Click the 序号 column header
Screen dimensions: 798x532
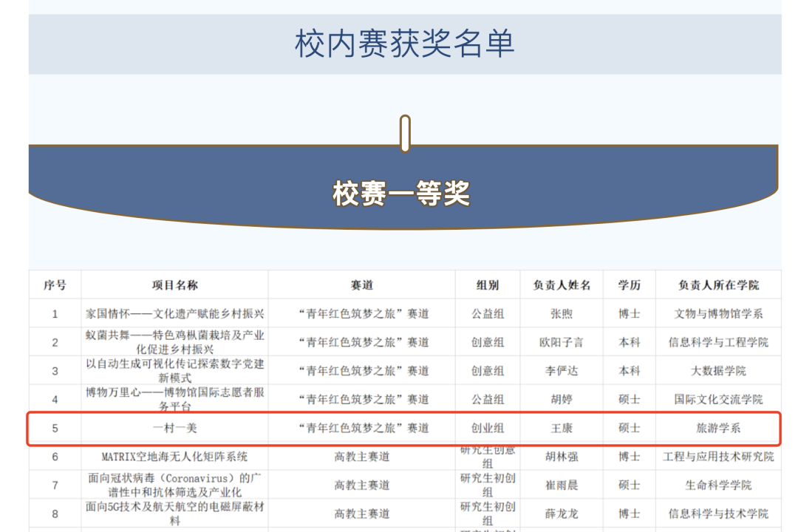(x=55, y=285)
